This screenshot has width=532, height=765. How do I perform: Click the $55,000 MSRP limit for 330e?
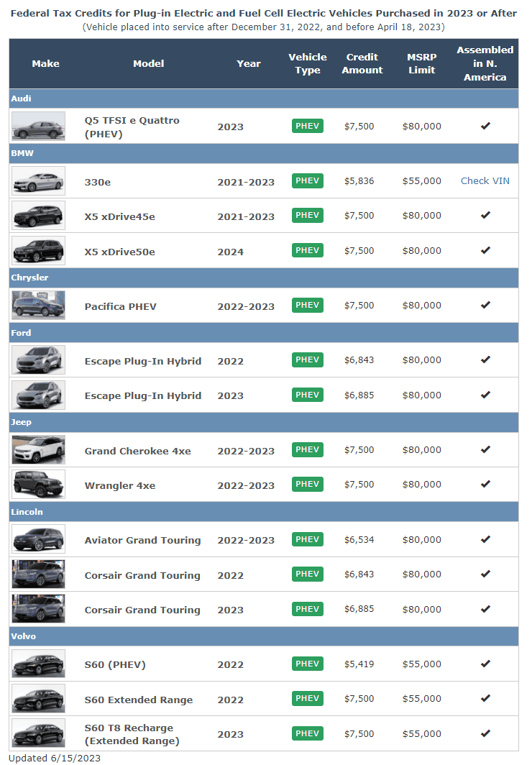tap(422, 181)
